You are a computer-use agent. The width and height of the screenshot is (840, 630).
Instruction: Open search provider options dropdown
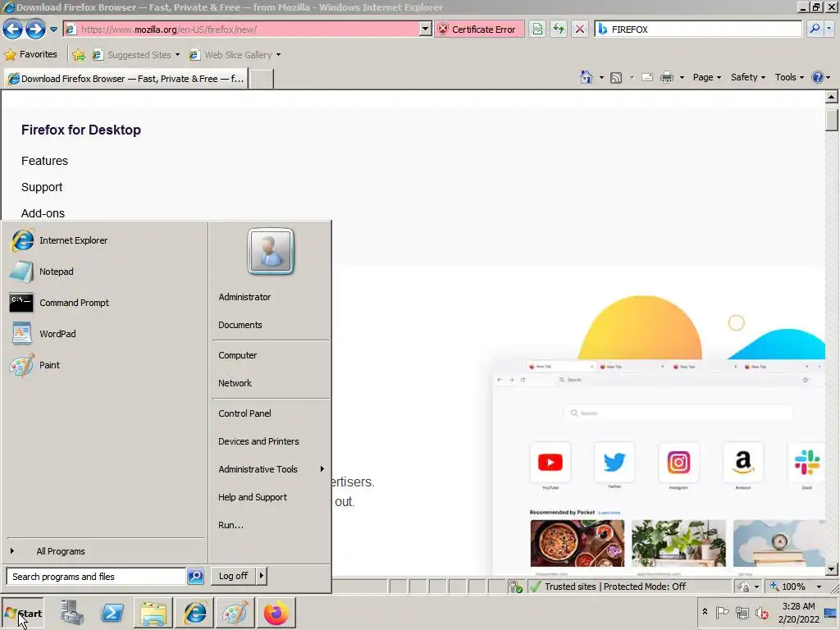(829, 29)
